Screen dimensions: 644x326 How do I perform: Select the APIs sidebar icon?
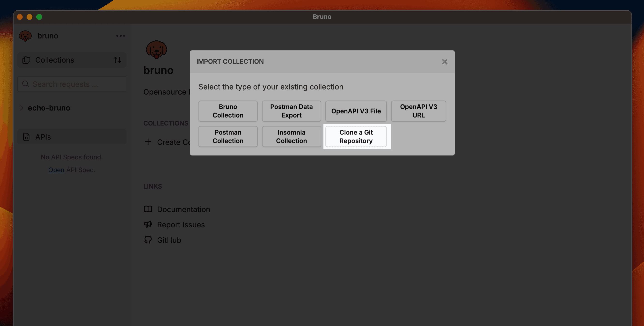pyautogui.click(x=27, y=137)
